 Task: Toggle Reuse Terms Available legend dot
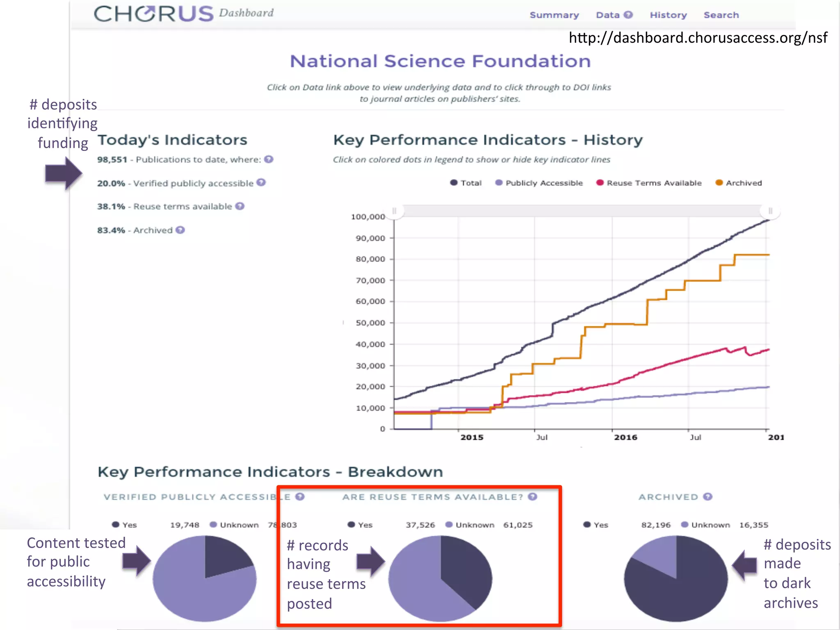[600, 183]
